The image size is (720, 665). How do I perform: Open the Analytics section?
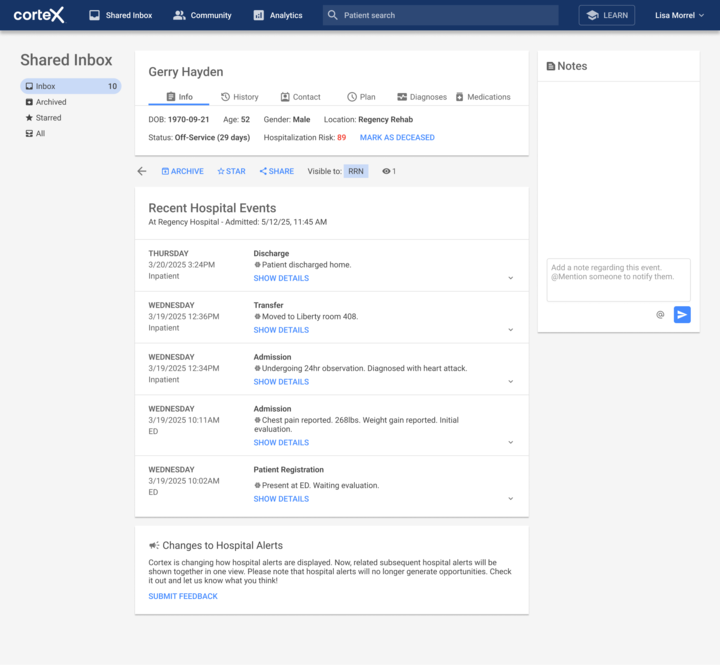point(278,15)
